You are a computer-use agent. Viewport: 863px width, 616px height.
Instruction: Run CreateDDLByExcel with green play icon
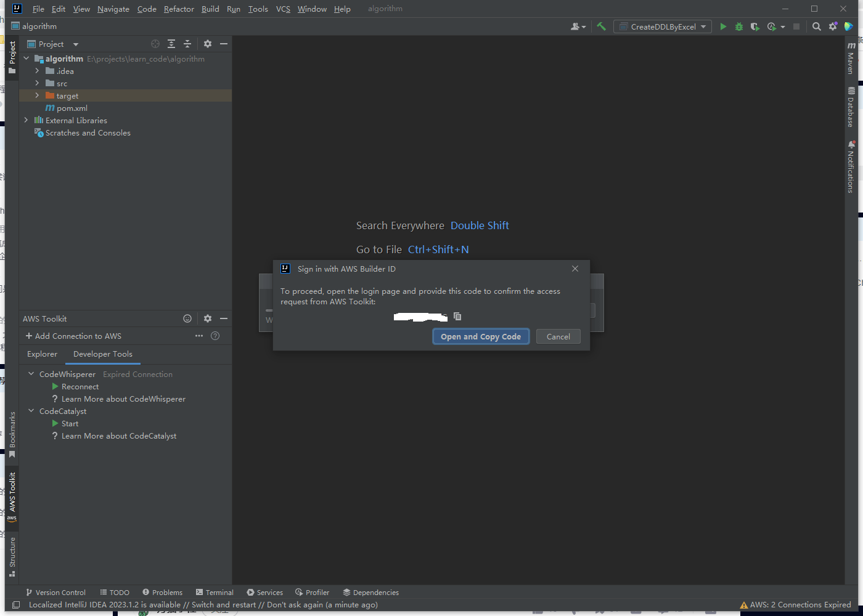[723, 26]
